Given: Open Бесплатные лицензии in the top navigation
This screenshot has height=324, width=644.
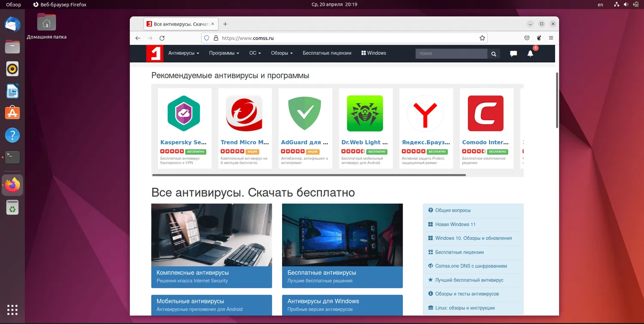Looking at the screenshot, I should [x=327, y=53].
